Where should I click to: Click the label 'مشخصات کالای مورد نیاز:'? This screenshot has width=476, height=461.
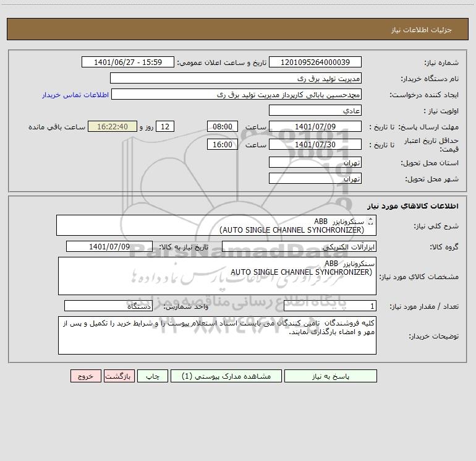(x=419, y=277)
